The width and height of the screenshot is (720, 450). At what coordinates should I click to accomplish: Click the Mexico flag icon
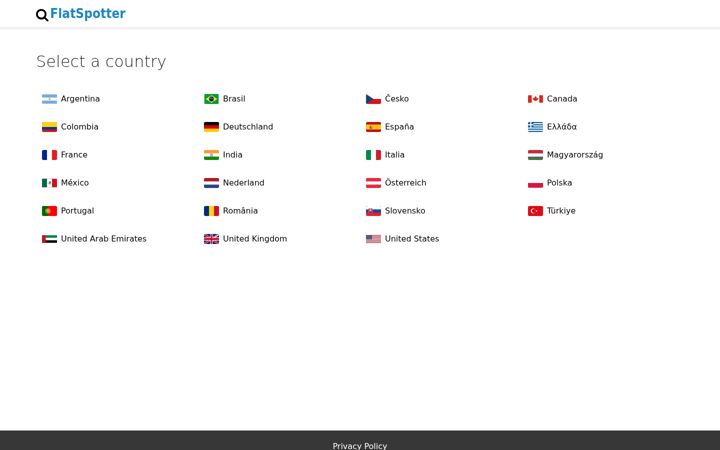tap(50, 183)
